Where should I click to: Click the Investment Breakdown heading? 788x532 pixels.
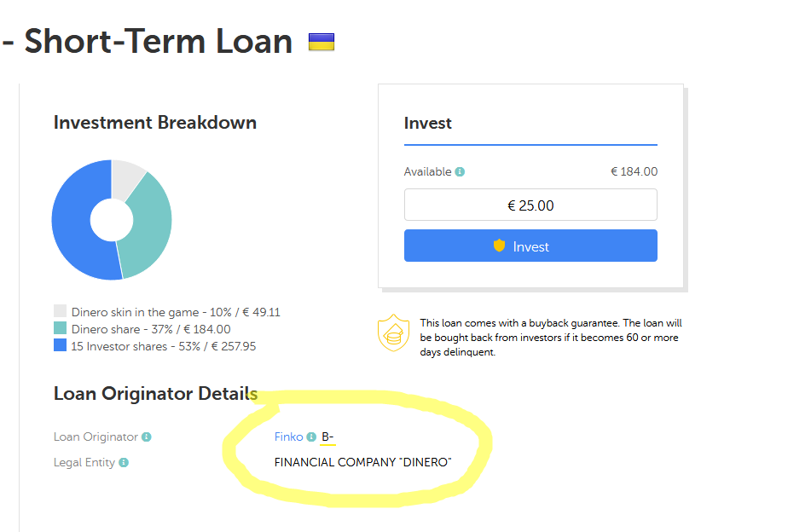pyautogui.click(x=154, y=123)
